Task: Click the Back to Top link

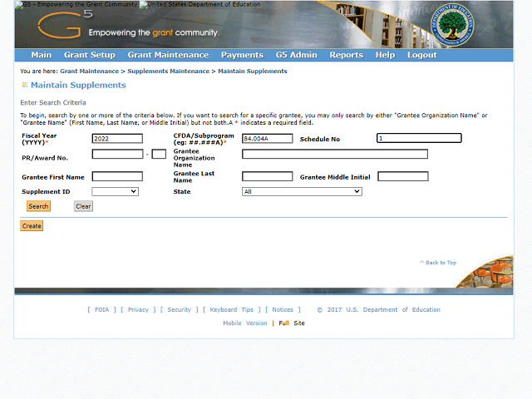Action: [438, 263]
